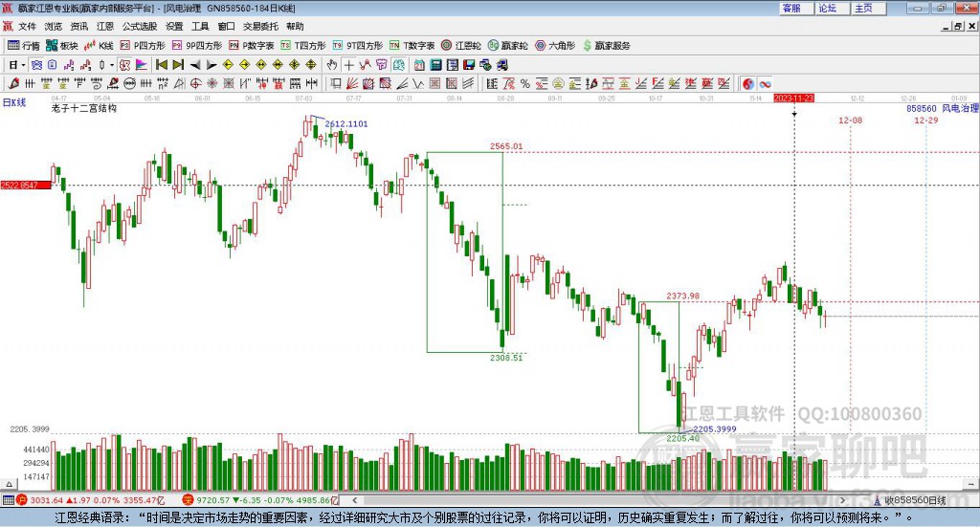Open the 9P四方形 tool
The height and width of the screenshot is (527, 980).
[x=197, y=46]
